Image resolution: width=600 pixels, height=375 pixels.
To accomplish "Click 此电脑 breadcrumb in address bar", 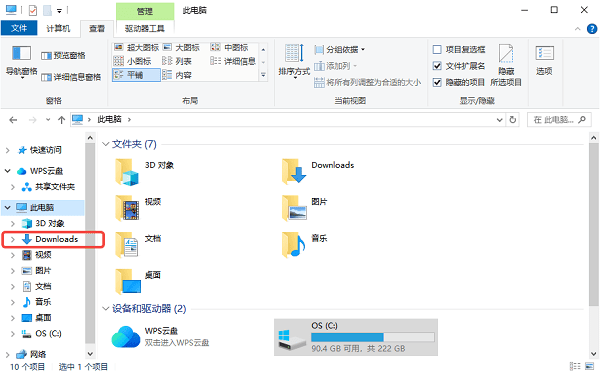I will [109, 120].
